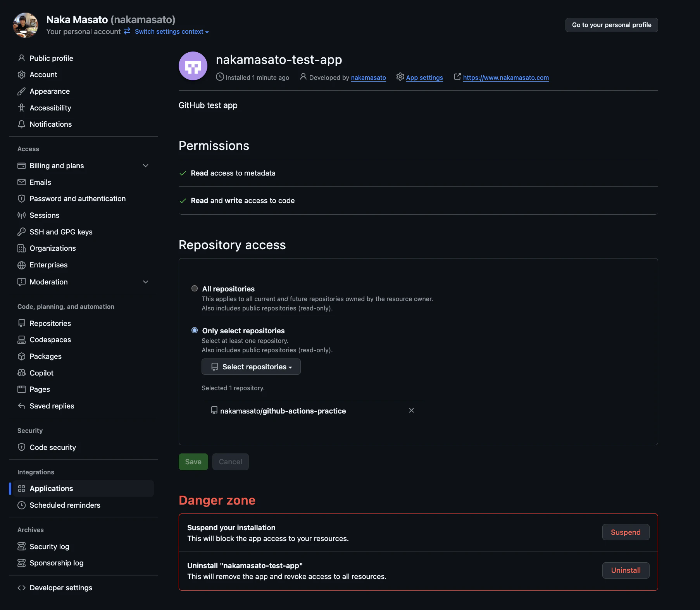Open the Select repositories dropdown

click(251, 367)
